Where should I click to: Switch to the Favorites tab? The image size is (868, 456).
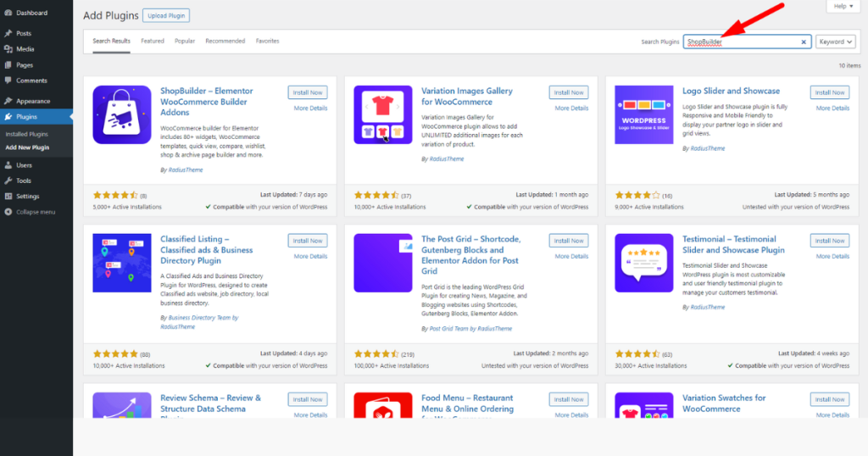click(x=267, y=41)
